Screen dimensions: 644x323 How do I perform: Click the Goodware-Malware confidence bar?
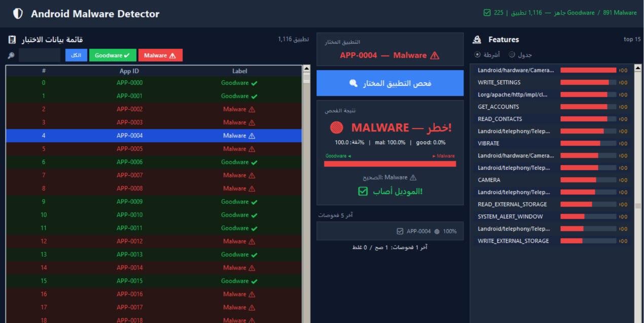click(x=390, y=164)
